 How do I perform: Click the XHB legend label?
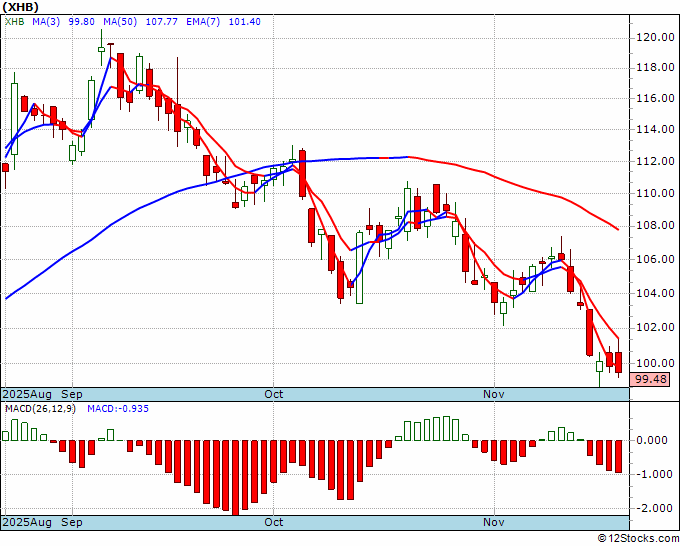point(14,21)
